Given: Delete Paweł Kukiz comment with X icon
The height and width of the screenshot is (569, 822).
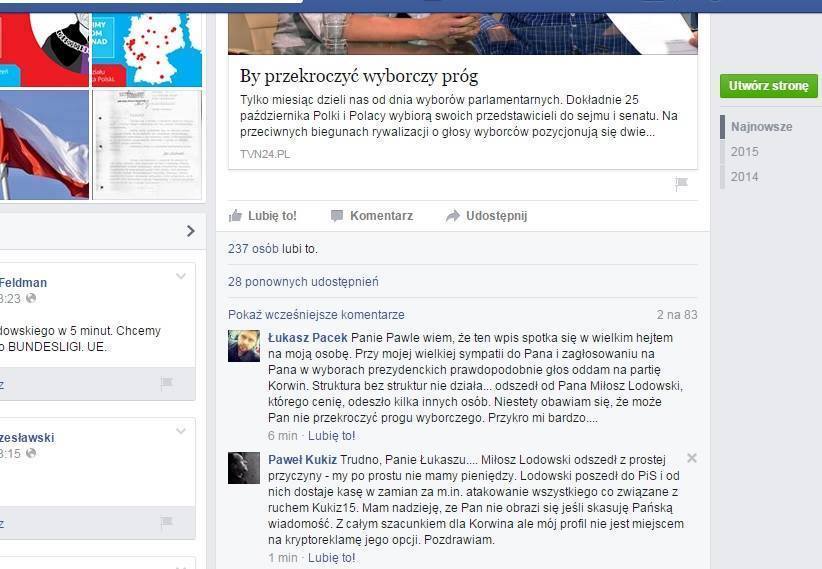Looking at the screenshot, I should point(692,458).
